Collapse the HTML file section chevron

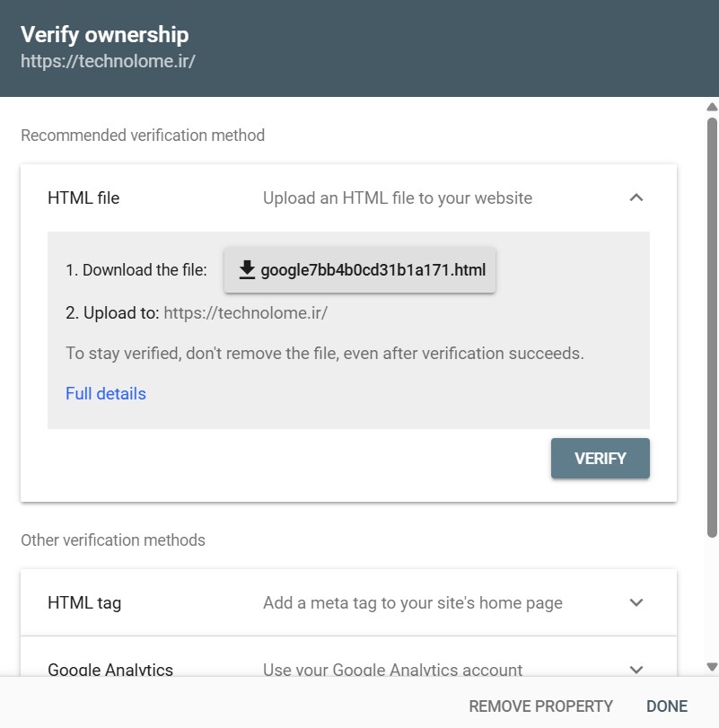(x=636, y=197)
